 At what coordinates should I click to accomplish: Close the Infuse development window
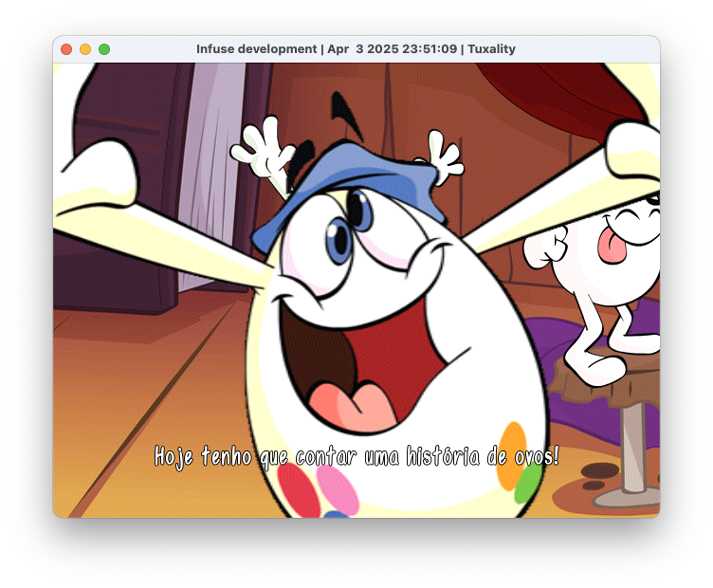click(66, 49)
